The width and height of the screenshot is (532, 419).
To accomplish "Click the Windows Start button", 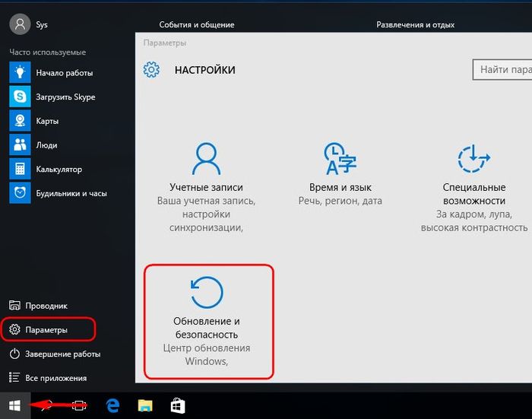I will [x=14, y=405].
